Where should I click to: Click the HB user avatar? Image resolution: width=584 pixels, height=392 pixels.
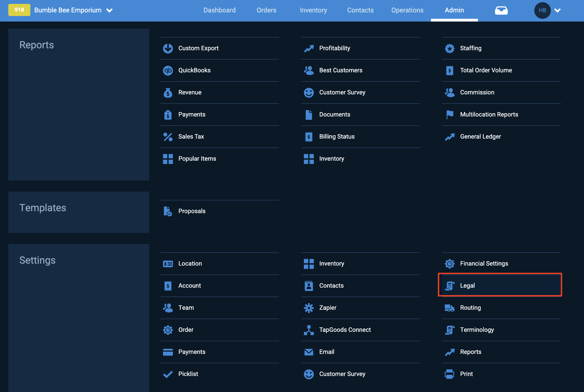click(x=542, y=10)
